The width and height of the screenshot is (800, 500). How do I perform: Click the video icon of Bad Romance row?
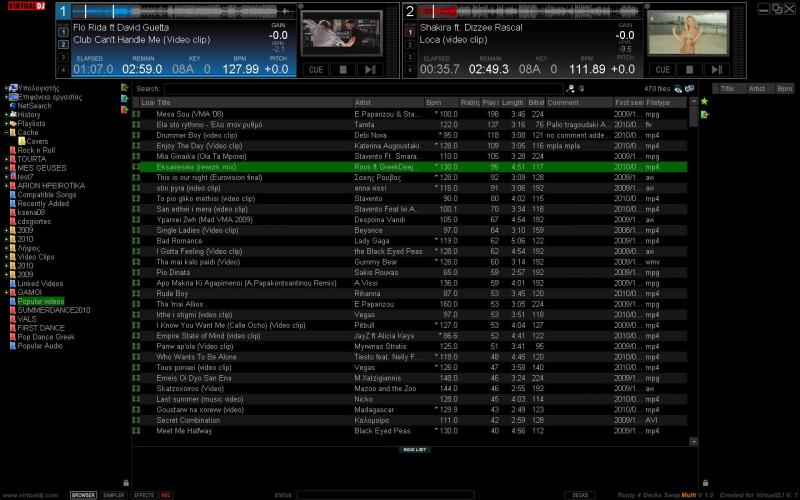(136, 241)
